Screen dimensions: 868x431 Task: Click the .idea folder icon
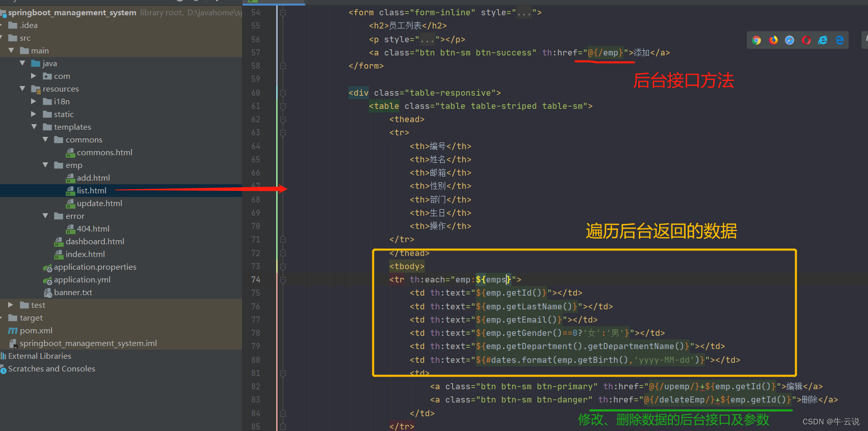[x=13, y=25]
